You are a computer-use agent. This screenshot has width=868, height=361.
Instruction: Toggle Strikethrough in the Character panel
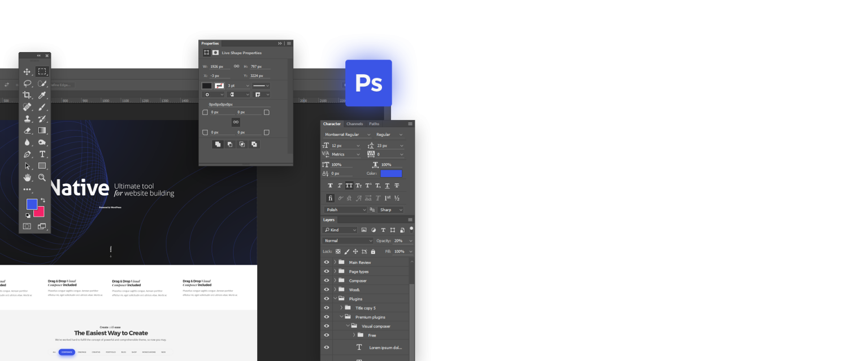coord(397,186)
